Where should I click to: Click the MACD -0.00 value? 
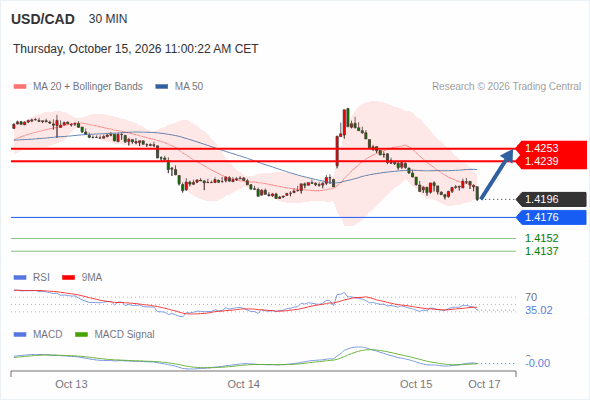[x=538, y=363]
